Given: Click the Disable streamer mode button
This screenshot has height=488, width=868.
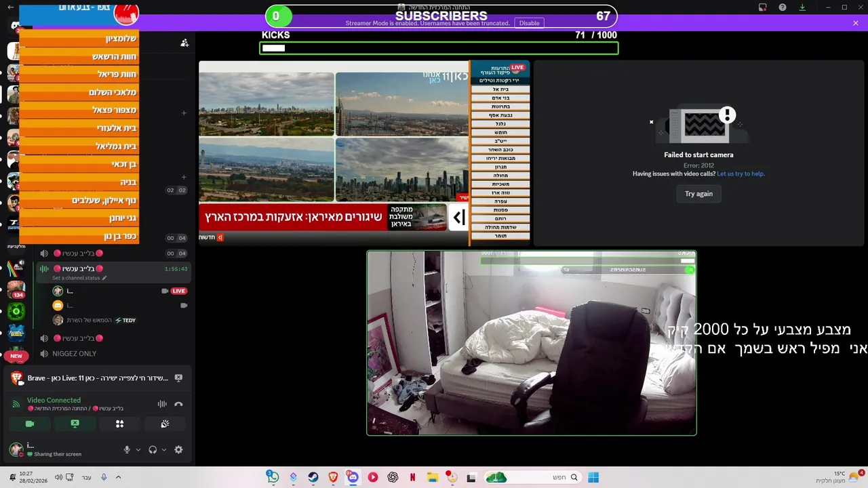Looking at the screenshot, I should (x=529, y=23).
